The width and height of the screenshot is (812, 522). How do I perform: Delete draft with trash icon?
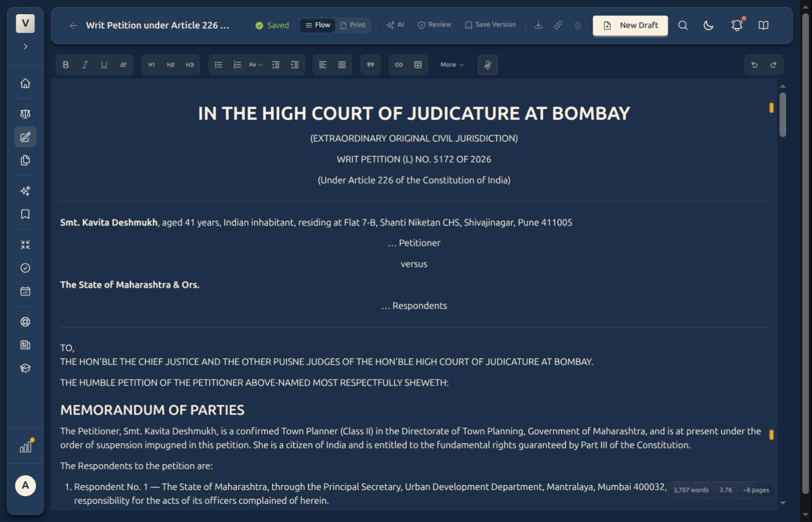[578, 25]
